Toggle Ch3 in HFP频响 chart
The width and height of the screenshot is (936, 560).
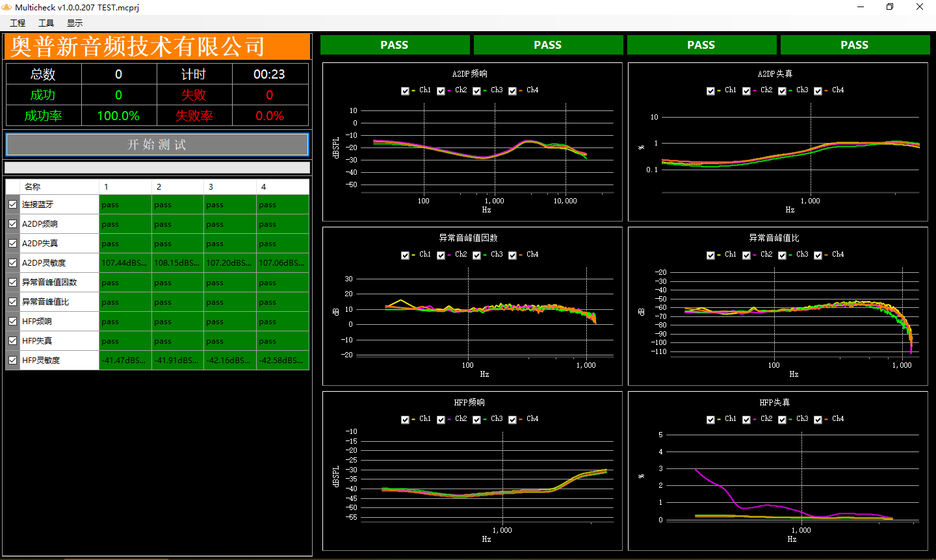476,420
